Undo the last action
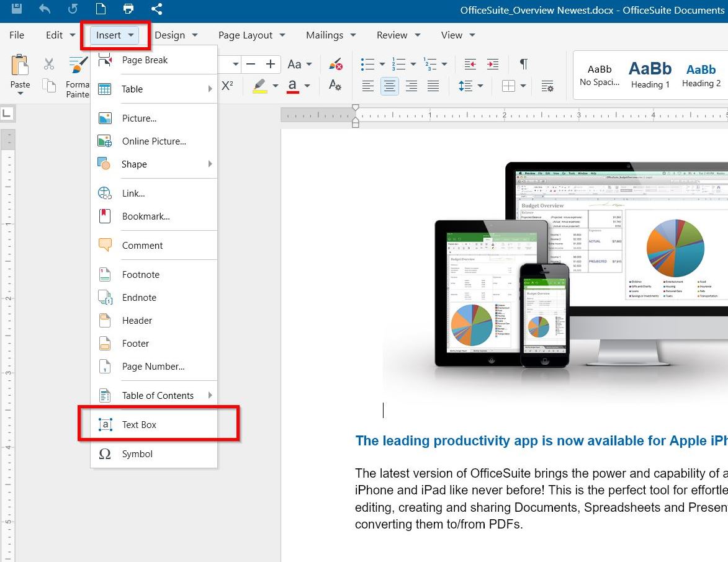The image size is (728, 562). [x=45, y=8]
